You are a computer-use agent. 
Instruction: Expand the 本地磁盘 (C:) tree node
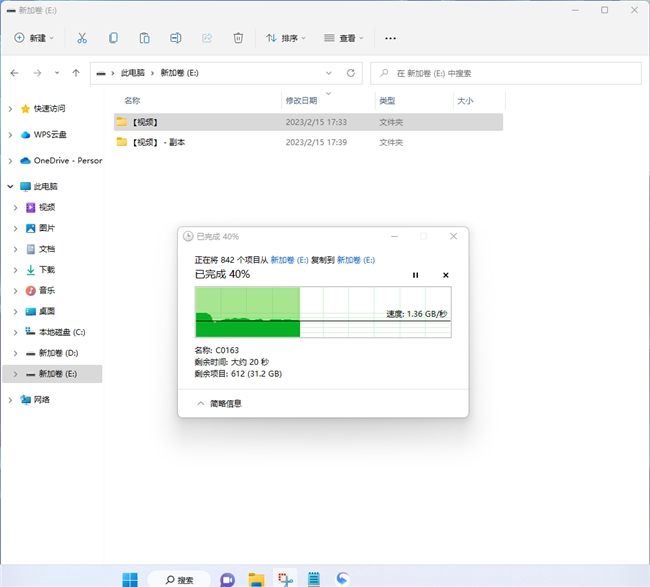15,332
